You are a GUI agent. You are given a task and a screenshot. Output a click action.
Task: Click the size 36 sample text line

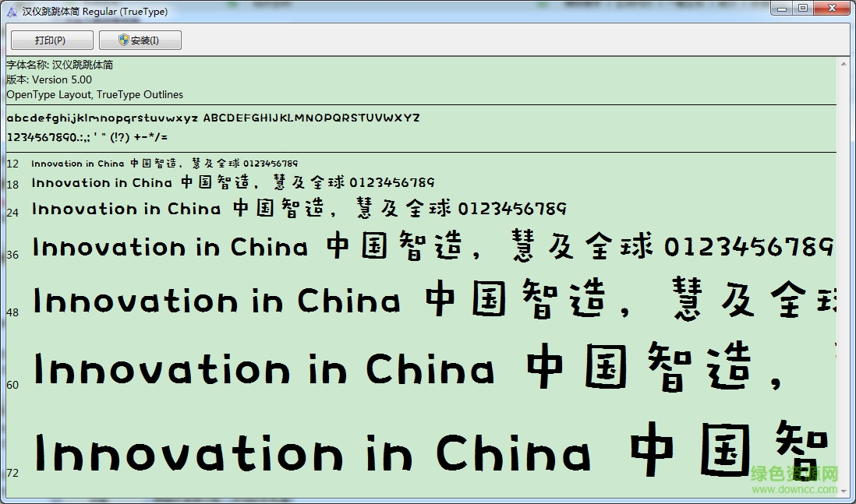click(x=433, y=246)
